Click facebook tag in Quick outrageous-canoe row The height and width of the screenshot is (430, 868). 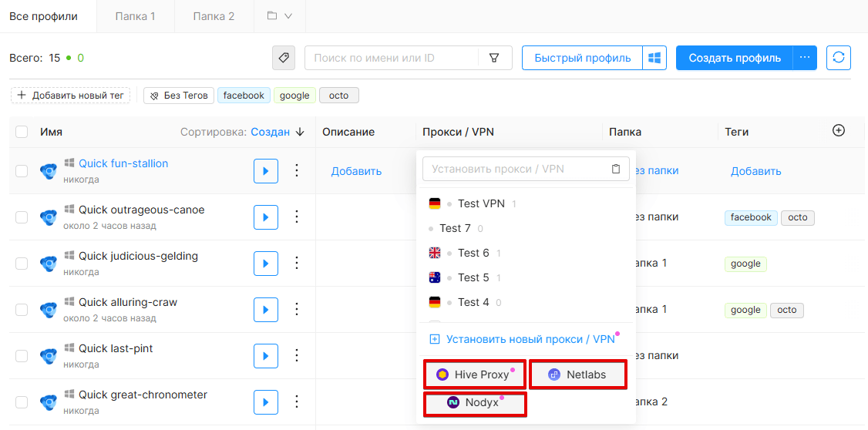[751, 217]
